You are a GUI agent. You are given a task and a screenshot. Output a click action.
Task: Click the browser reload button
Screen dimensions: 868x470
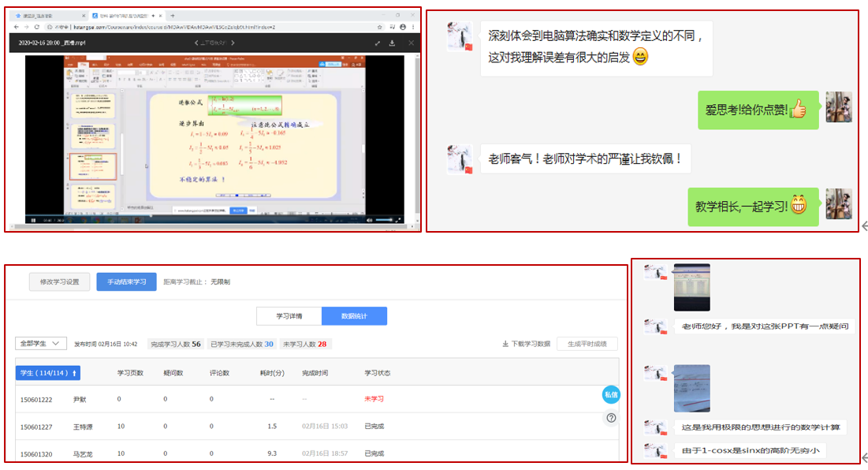pyautogui.click(x=36, y=27)
